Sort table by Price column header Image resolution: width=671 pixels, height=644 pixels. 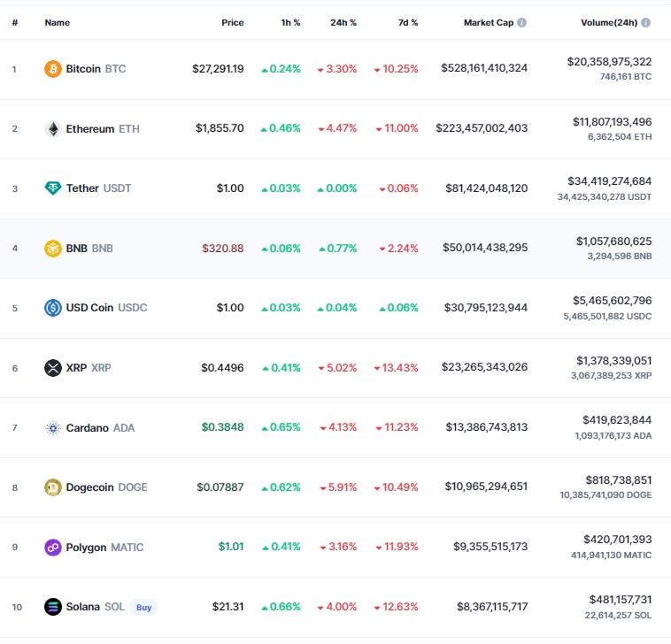[232, 22]
